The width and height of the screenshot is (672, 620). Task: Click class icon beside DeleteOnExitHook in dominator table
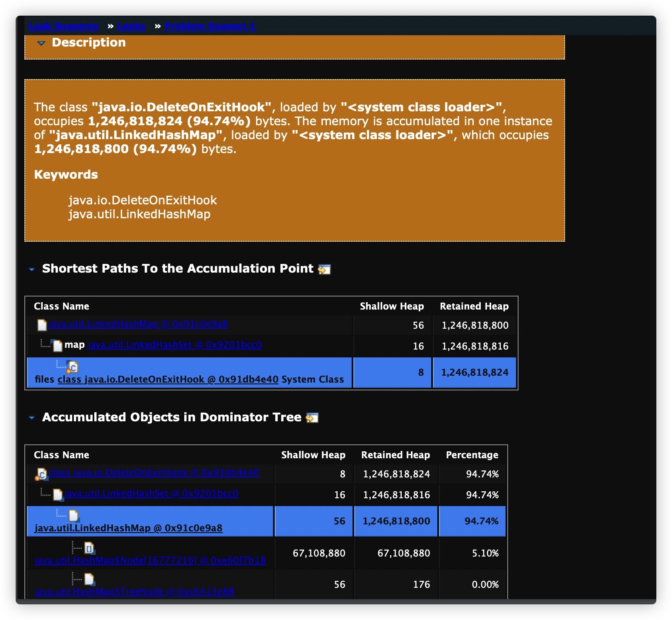click(41, 474)
